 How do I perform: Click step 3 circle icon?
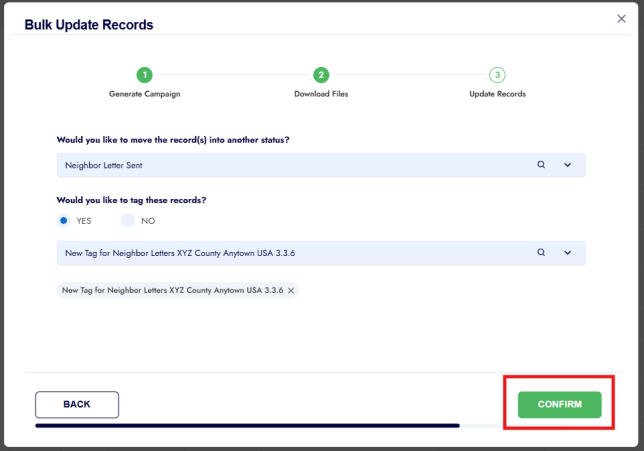(x=497, y=75)
